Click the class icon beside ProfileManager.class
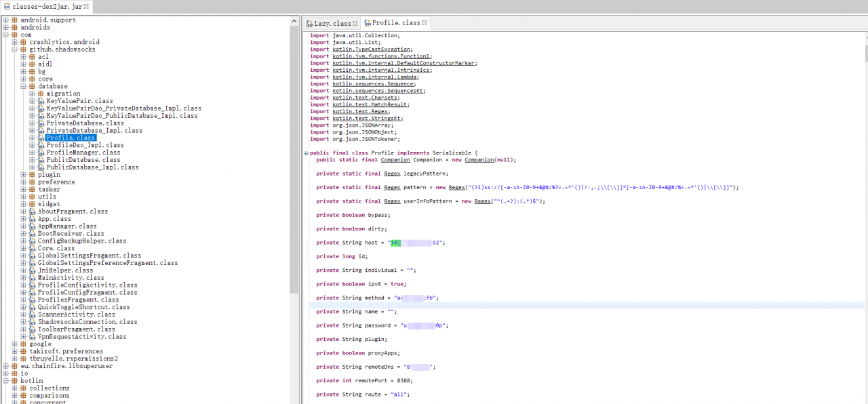The height and width of the screenshot is (404, 868). (x=41, y=153)
